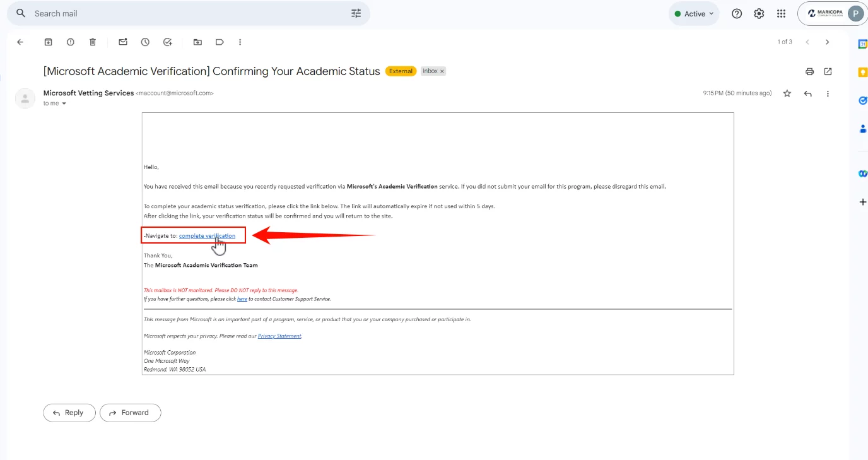Open Contacts from the side panel
The width and height of the screenshot is (868, 460).
click(x=862, y=128)
